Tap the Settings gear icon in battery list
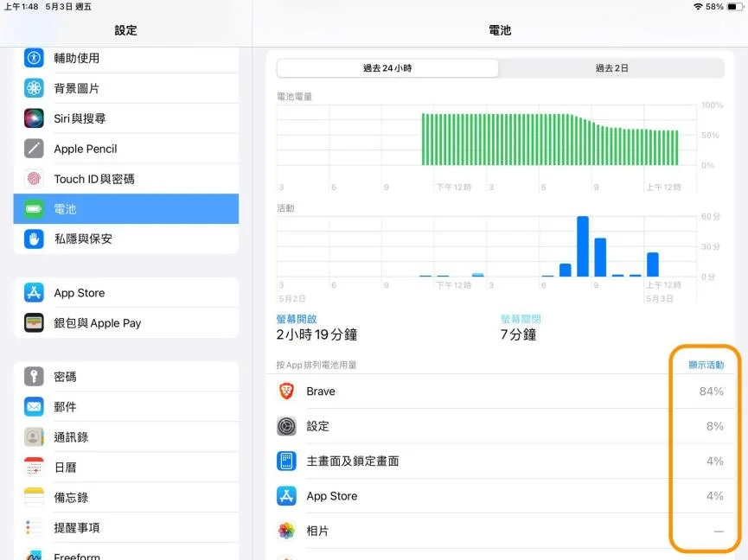Viewport: 748px width, 560px height. pyautogui.click(x=286, y=426)
